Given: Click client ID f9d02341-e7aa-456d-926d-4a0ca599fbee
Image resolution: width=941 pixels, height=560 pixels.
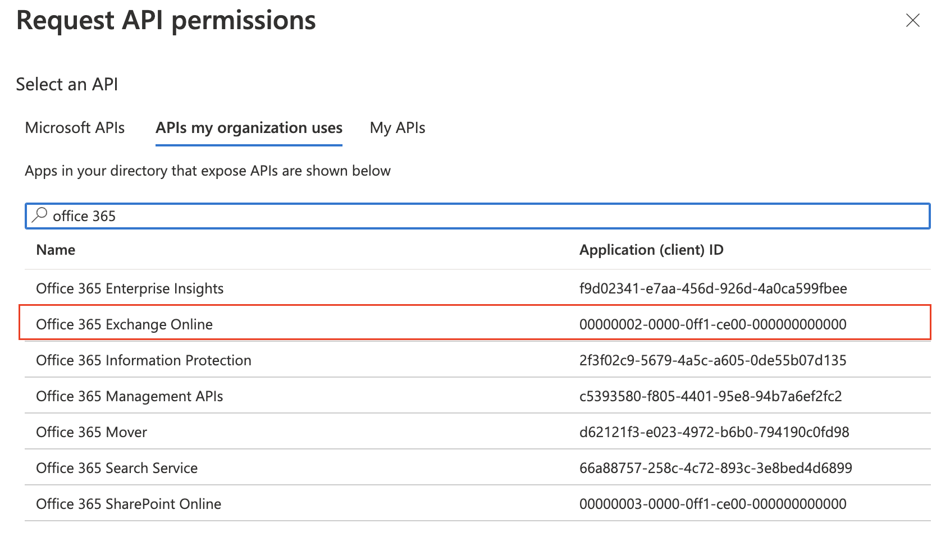Looking at the screenshot, I should click(x=713, y=288).
